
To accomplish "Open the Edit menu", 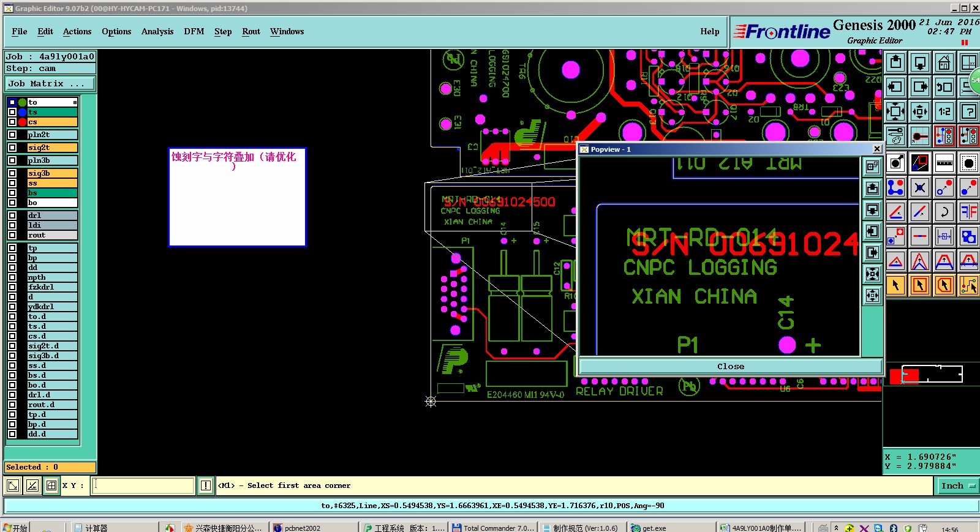I will click(45, 32).
